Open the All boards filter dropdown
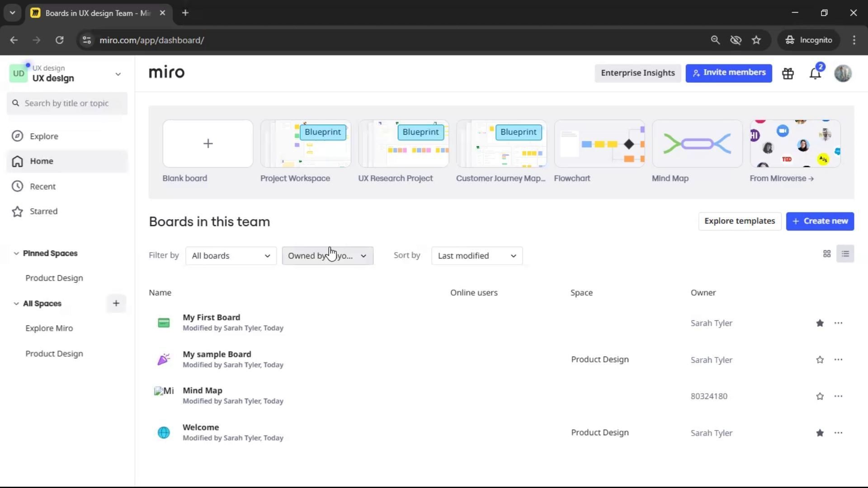 click(231, 256)
